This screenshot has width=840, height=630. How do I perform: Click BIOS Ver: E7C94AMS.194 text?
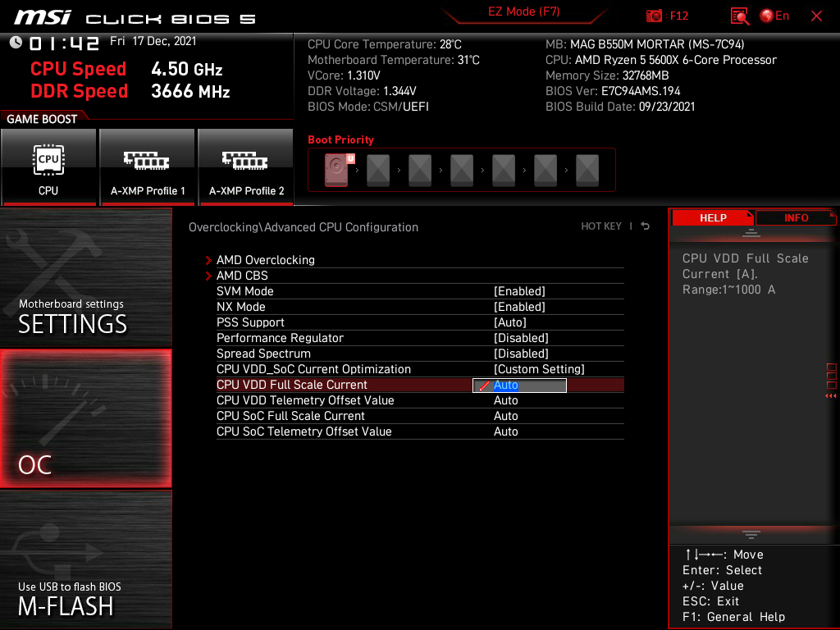(613, 91)
